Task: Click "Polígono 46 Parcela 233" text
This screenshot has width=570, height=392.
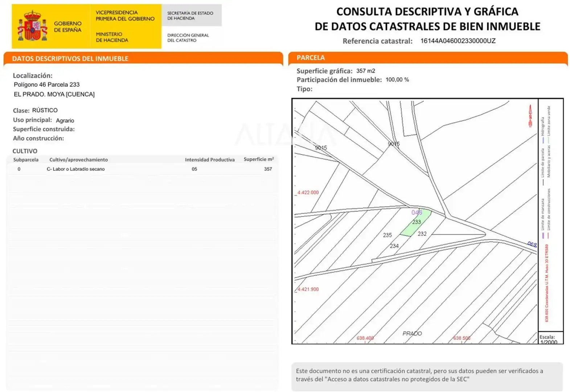Action: (47, 85)
